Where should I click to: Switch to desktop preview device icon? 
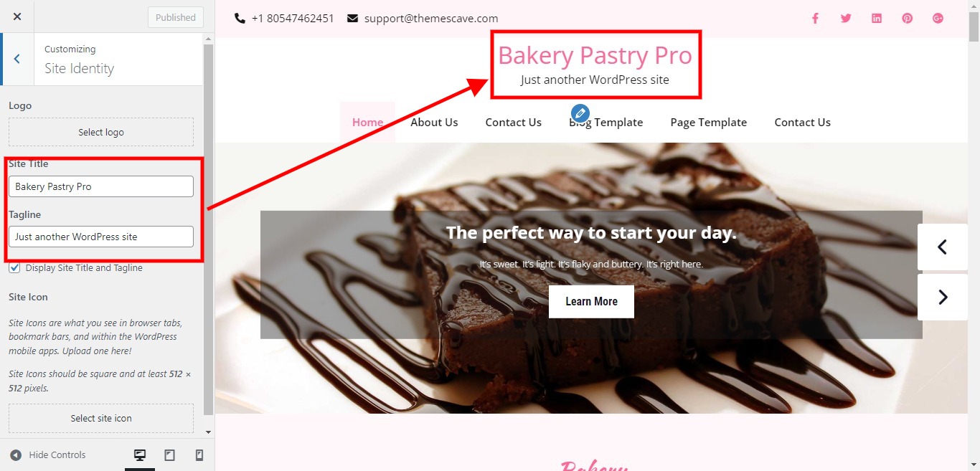coord(140,455)
